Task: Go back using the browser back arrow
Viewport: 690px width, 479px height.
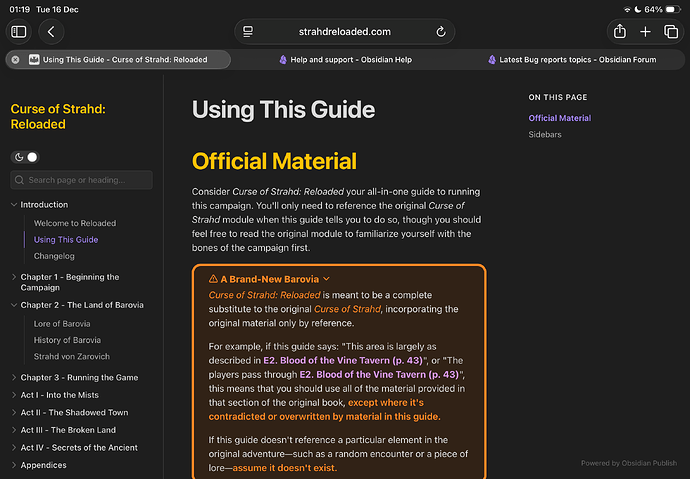Action: 50,32
